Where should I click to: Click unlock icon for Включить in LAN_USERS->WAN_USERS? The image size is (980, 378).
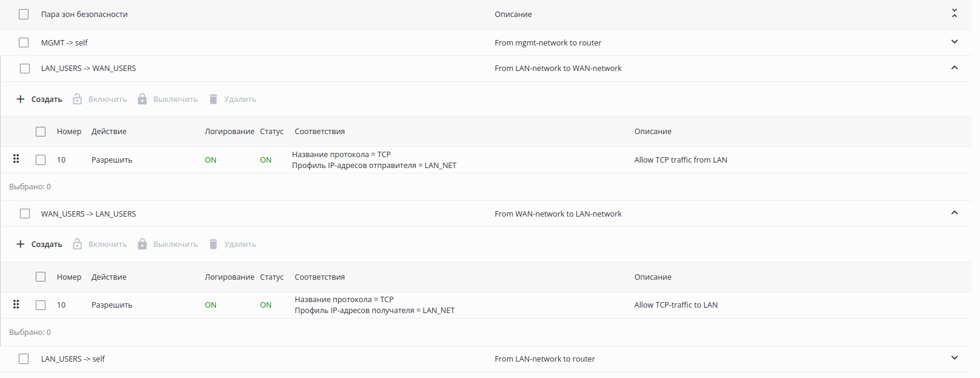click(x=77, y=99)
